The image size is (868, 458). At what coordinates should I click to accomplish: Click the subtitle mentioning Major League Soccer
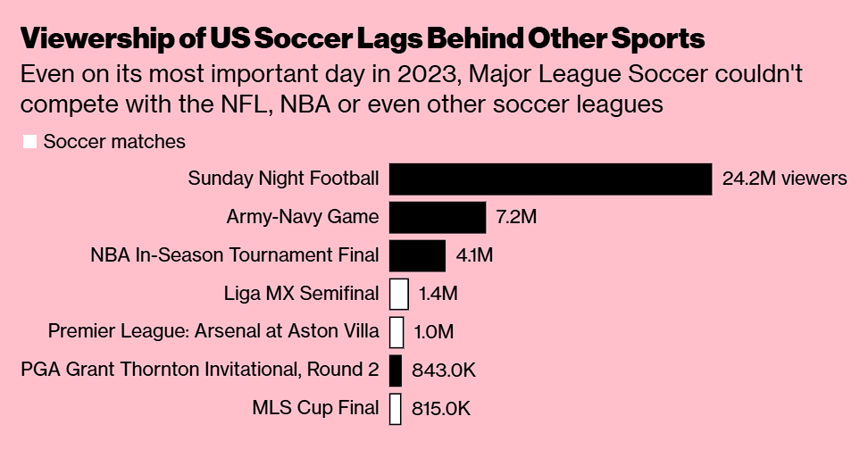(x=412, y=89)
